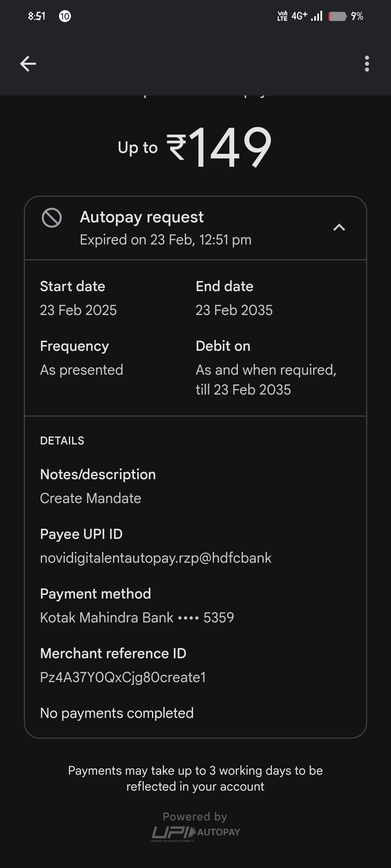Tap the VoLTE status icon
This screenshot has width=391, height=868.
282,16
